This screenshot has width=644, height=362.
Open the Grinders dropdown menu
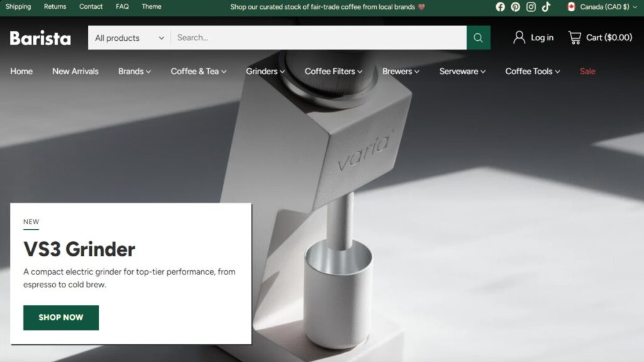[265, 71]
